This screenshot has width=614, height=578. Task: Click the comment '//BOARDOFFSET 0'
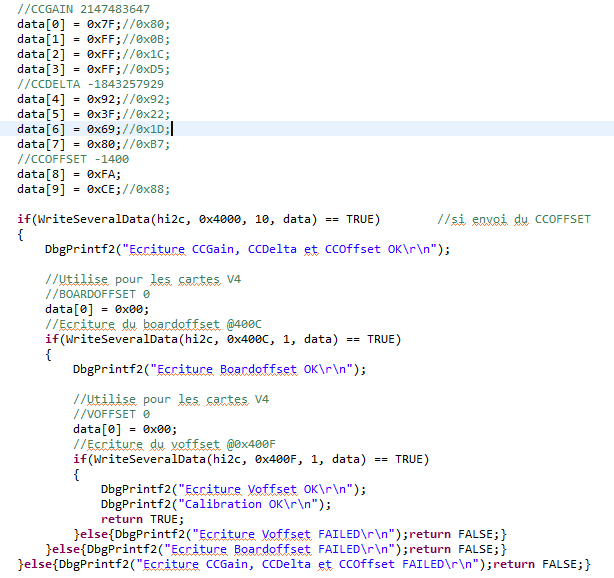[98, 294]
